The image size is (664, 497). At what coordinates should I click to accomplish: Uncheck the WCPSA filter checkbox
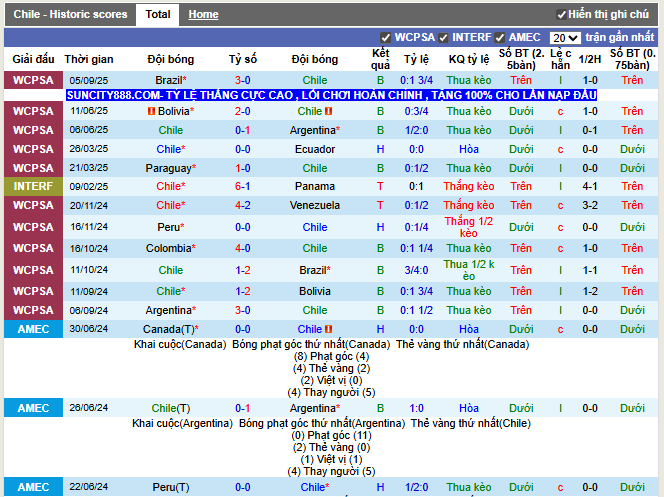[385, 38]
